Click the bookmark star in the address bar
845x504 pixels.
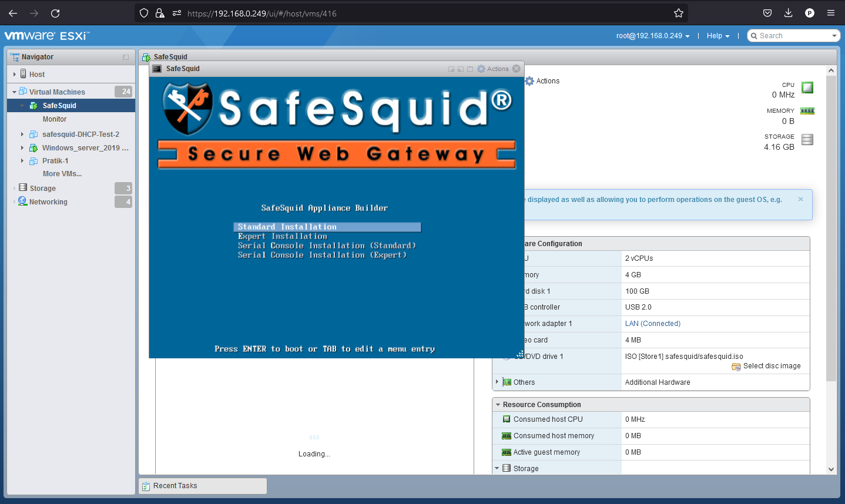pyautogui.click(x=678, y=12)
